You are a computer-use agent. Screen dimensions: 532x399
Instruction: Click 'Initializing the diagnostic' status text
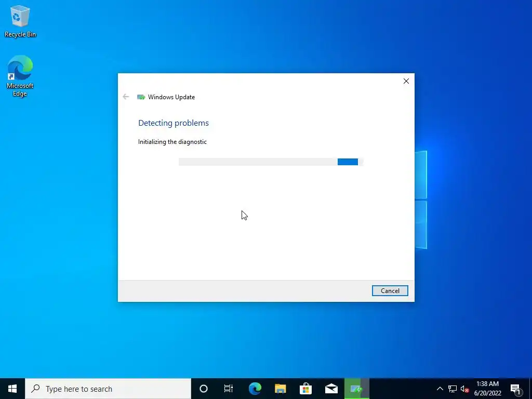pyautogui.click(x=172, y=142)
